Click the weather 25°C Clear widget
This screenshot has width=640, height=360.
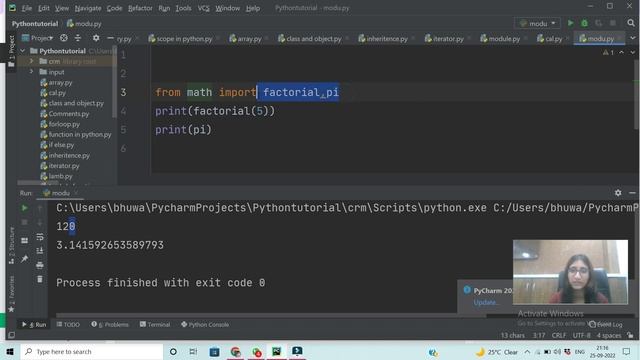coord(497,351)
